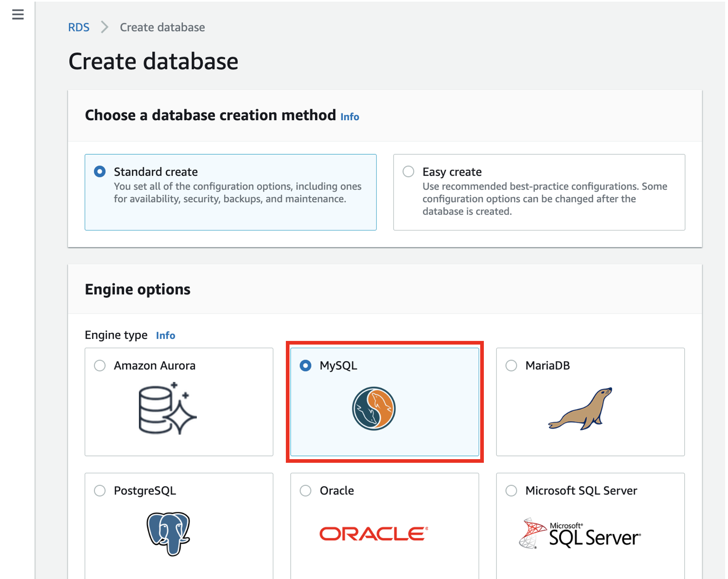Click Choose a database creation method heading
This screenshot has height=579, width=728.
(x=211, y=115)
